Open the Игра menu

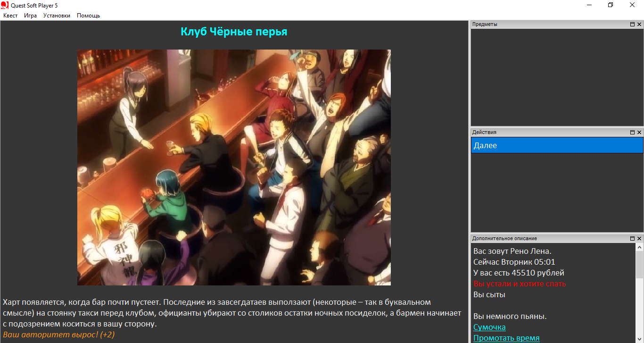(30, 16)
